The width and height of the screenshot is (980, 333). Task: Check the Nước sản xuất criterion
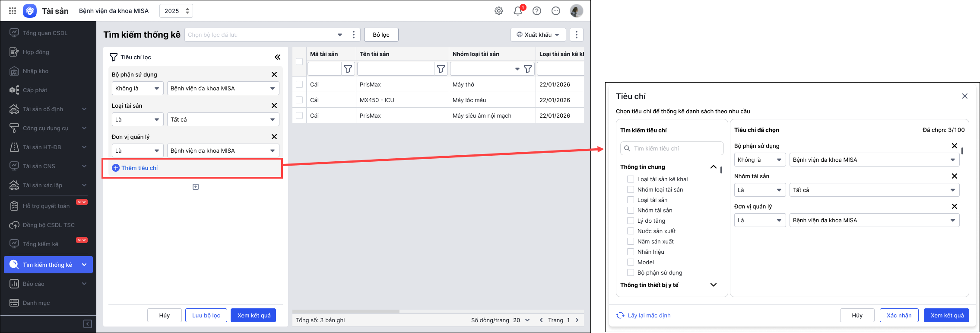point(631,231)
